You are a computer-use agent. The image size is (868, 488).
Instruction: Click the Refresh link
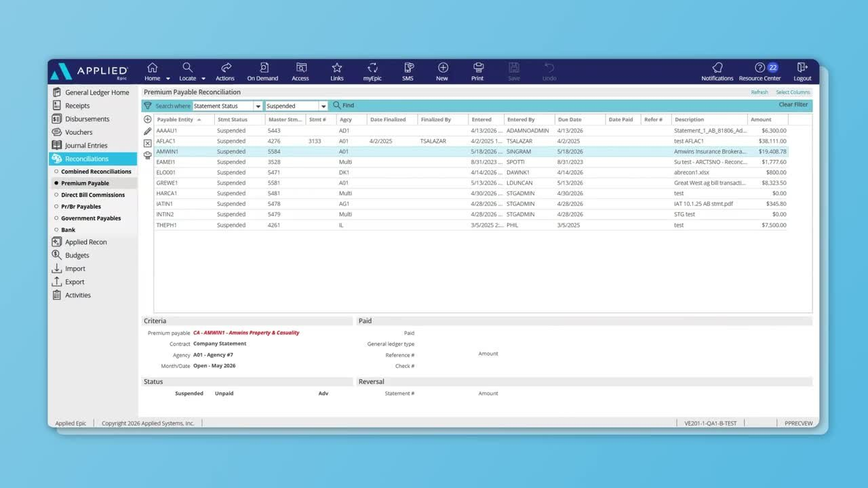tap(759, 92)
